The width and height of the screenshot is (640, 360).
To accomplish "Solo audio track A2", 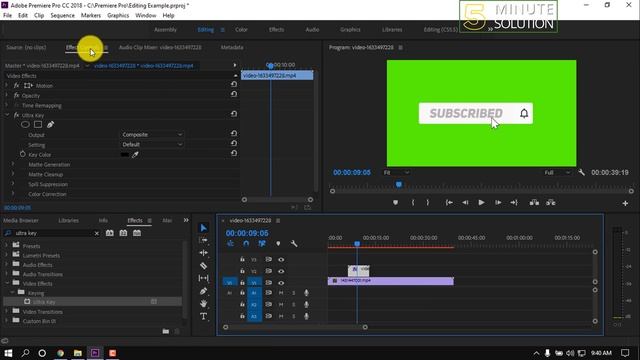I will (x=293, y=304).
